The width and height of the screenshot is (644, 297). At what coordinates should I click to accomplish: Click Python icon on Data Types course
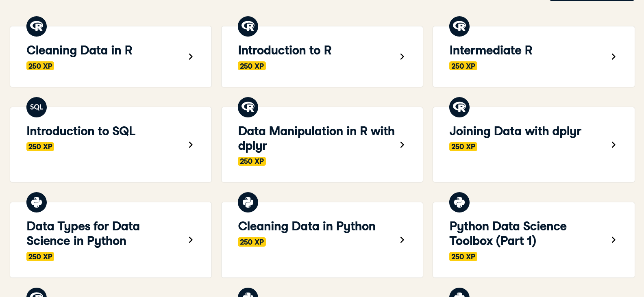[37, 202]
